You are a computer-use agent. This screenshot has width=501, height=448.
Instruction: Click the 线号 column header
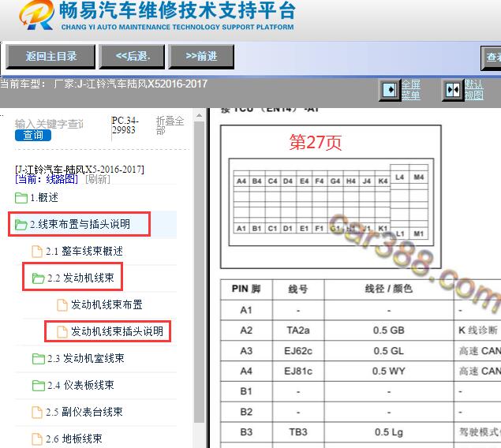pyautogui.click(x=298, y=289)
